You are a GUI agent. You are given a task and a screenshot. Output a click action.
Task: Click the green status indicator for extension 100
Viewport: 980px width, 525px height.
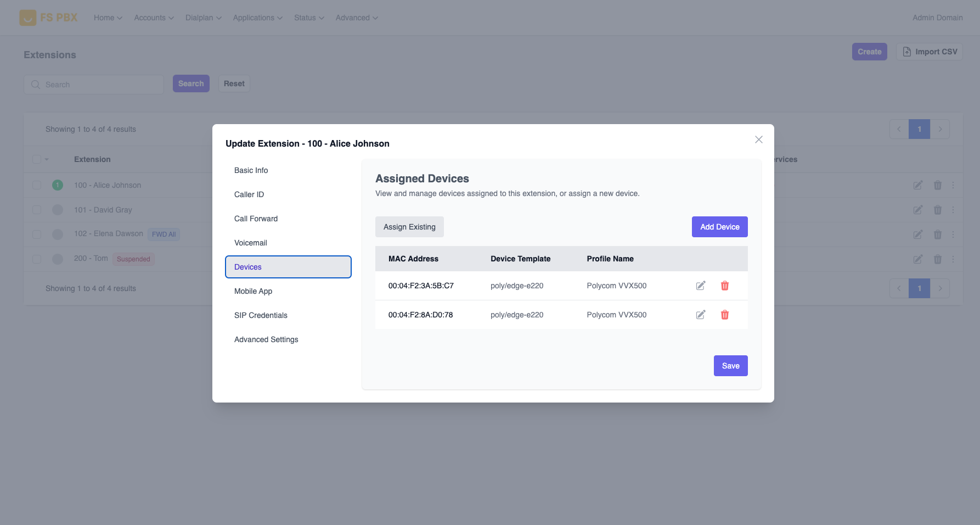[57, 185]
